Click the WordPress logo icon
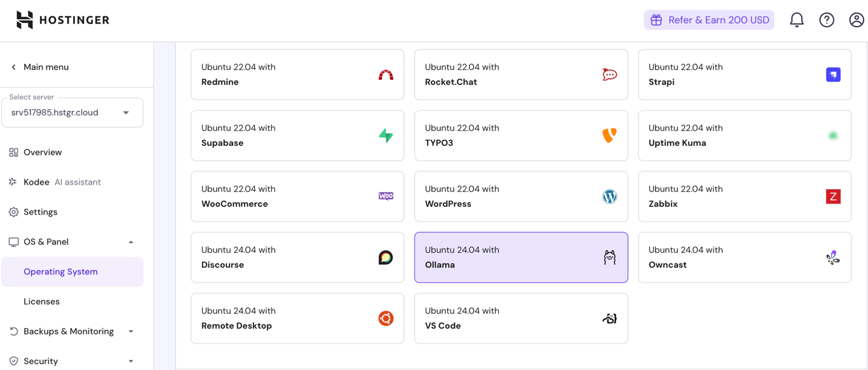 click(609, 197)
